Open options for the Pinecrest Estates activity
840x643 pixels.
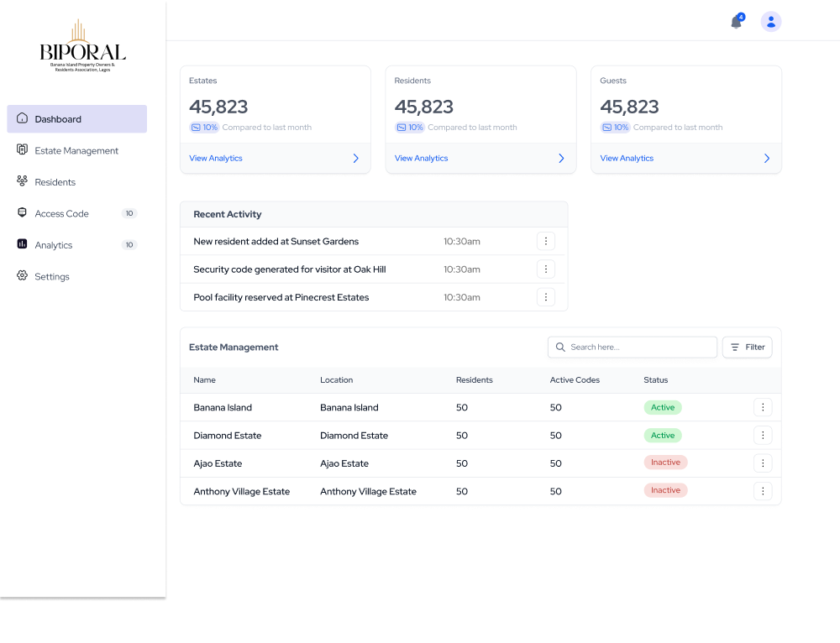546,296
